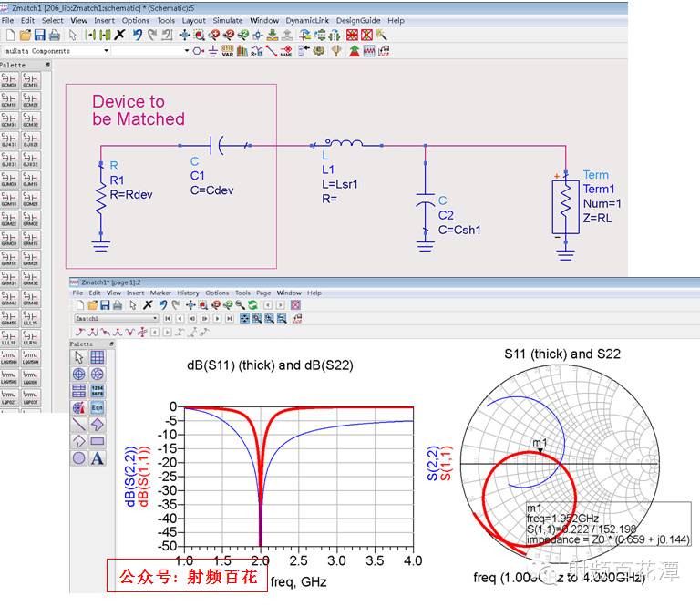Go to last page in data display
The image size is (700, 606).
pyautogui.click(x=230, y=318)
